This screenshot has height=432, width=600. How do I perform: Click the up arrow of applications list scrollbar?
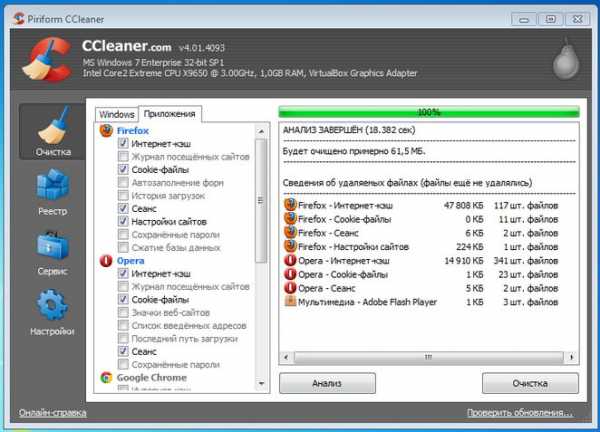tap(261, 131)
